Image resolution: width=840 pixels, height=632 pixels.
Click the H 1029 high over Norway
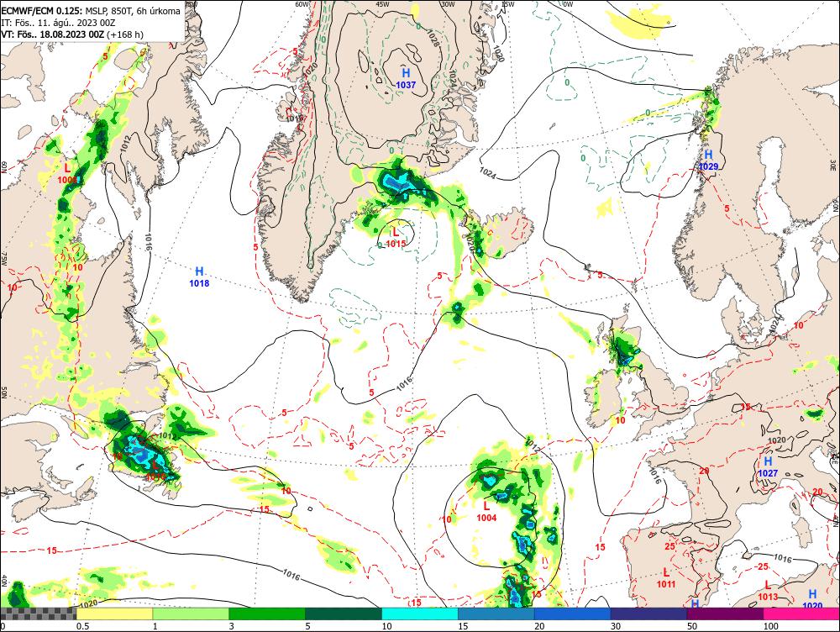pyautogui.click(x=708, y=161)
